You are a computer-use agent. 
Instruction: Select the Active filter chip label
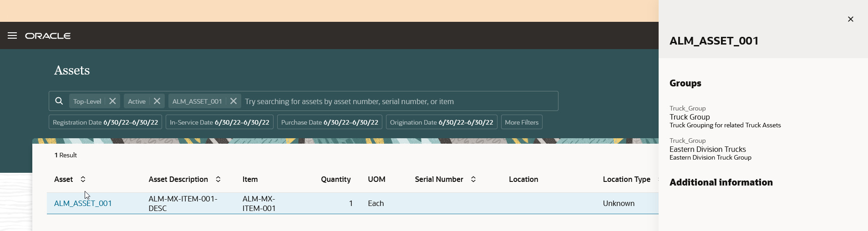pyautogui.click(x=137, y=101)
